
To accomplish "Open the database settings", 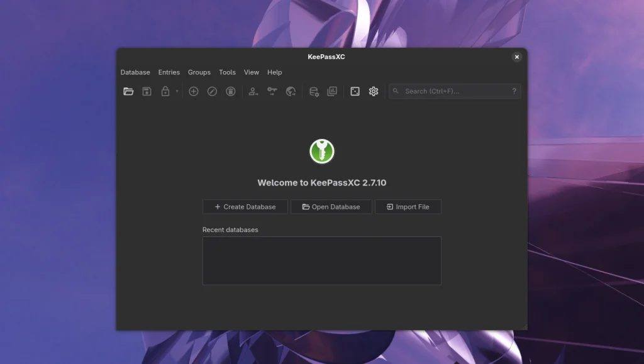I will tap(313, 91).
